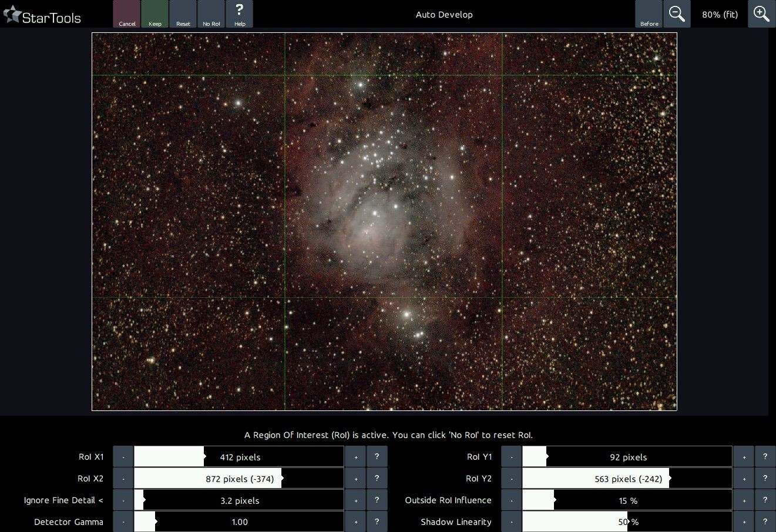The width and height of the screenshot is (776, 532).
Task: Increase Ignore Fine Detail value
Action: tap(355, 500)
